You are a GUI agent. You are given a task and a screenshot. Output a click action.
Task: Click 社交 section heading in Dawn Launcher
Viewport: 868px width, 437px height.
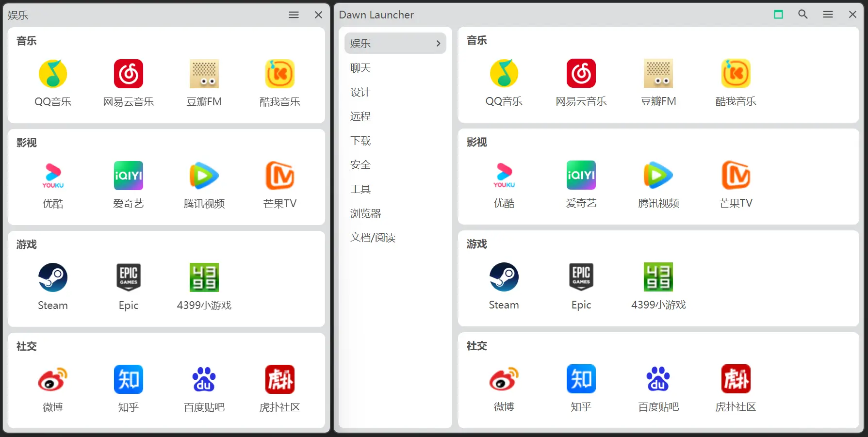point(476,346)
